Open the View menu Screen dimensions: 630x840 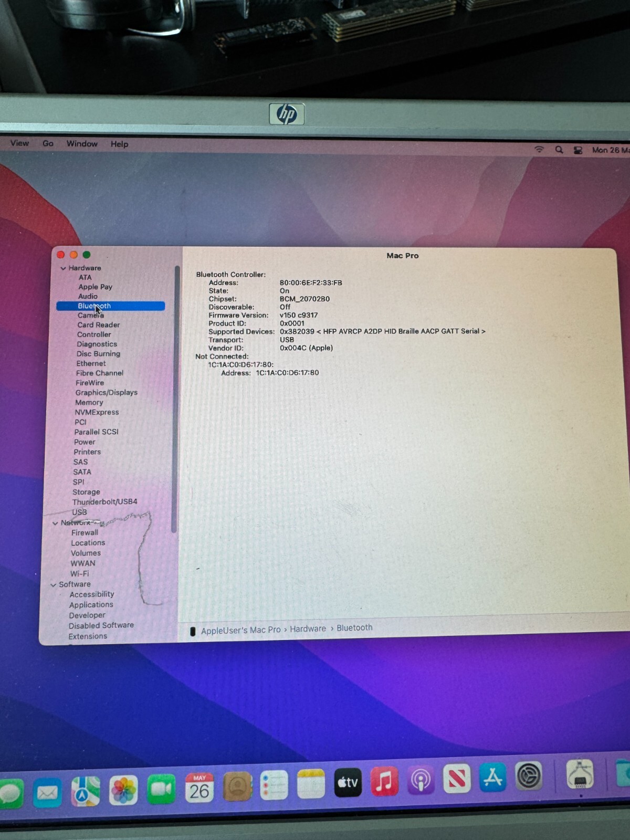[x=19, y=143]
